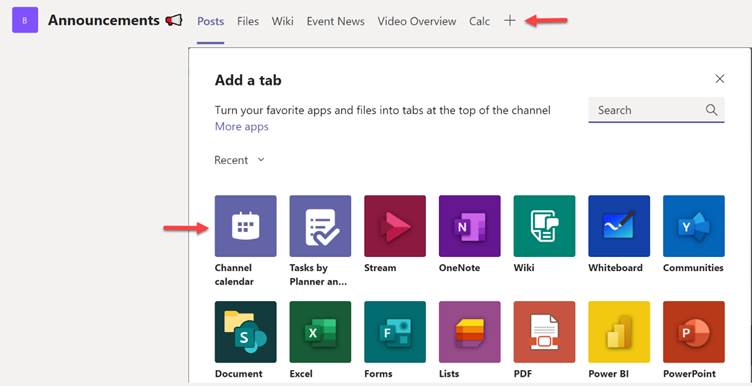Open the Files tab
752x386 pixels.
click(248, 22)
